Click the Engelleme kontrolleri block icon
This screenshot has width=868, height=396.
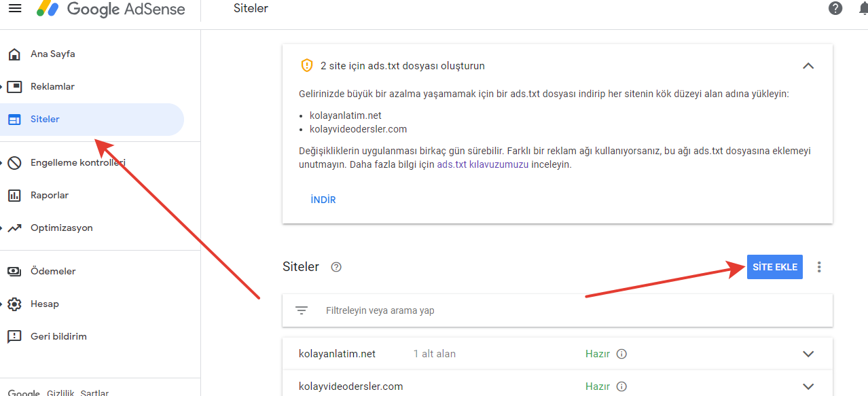click(14, 162)
